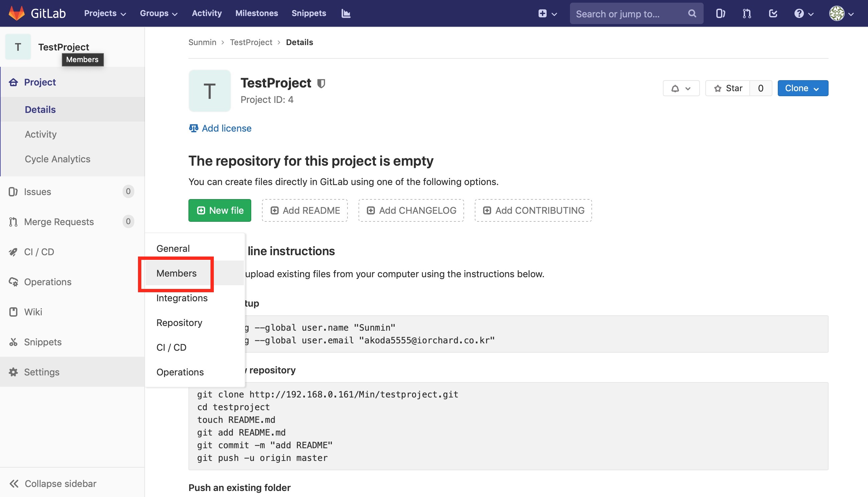Click the Search or jump to field

click(636, 13)
